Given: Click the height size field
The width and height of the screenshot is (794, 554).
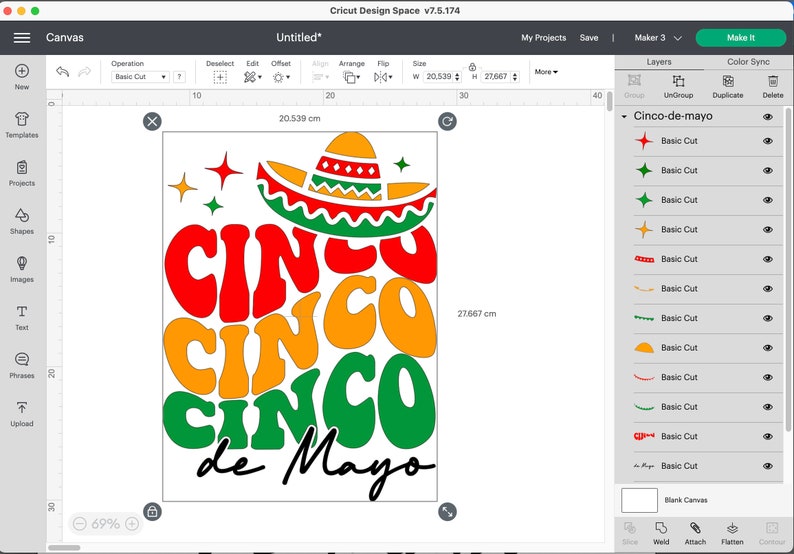Looking at the screenshot, I should 495,76.
